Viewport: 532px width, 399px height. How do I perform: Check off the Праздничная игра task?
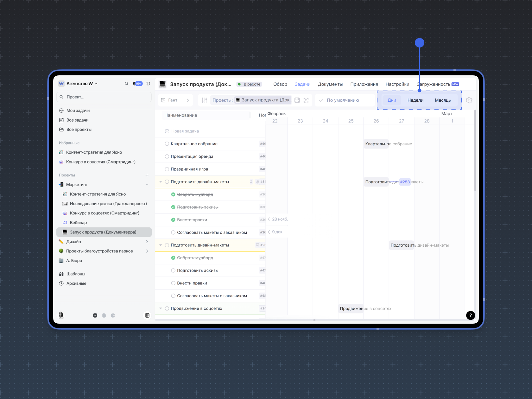pyautogui.click(x=167, y=169)
